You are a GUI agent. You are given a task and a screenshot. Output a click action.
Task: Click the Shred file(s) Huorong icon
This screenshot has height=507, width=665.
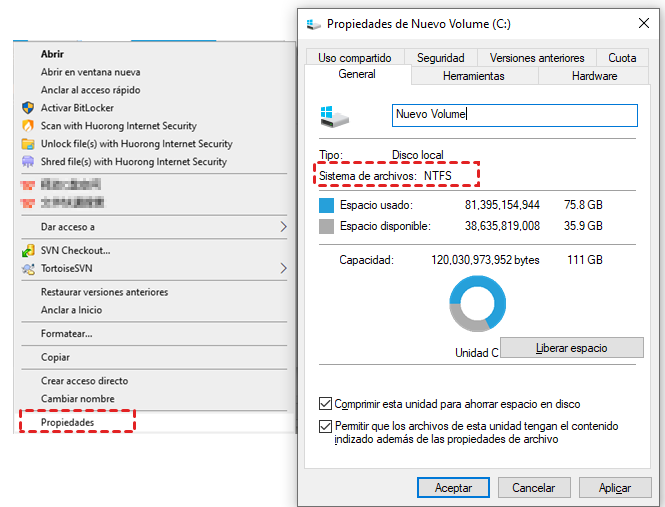click(x=28, y=162)
